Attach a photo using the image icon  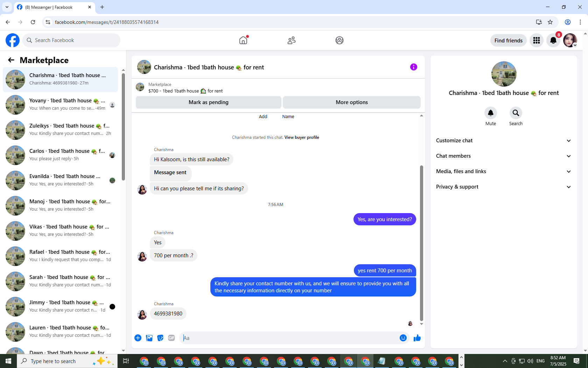point(149,338)
